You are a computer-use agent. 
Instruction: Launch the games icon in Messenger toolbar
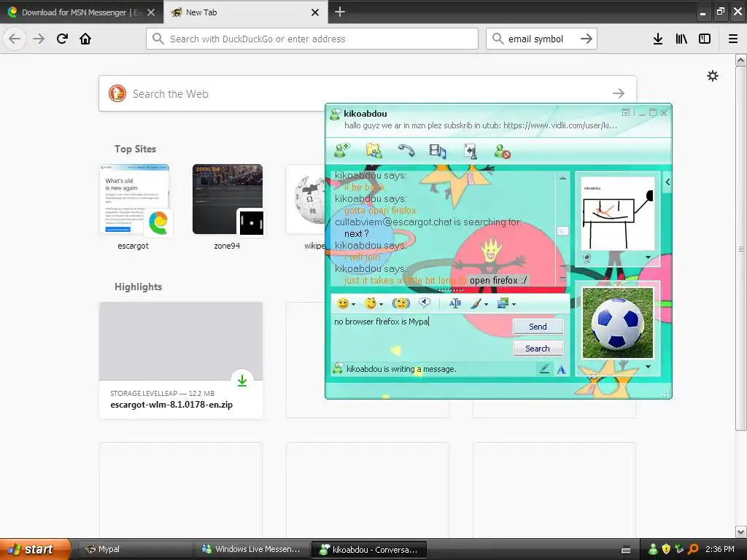click(471, 151)
